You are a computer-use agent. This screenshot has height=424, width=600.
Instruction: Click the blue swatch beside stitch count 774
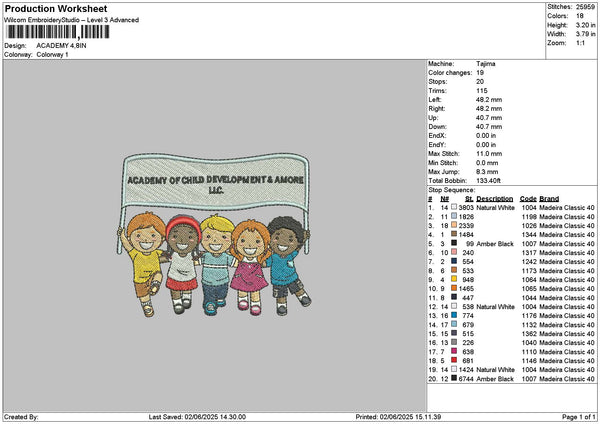[x=454, y=315]
